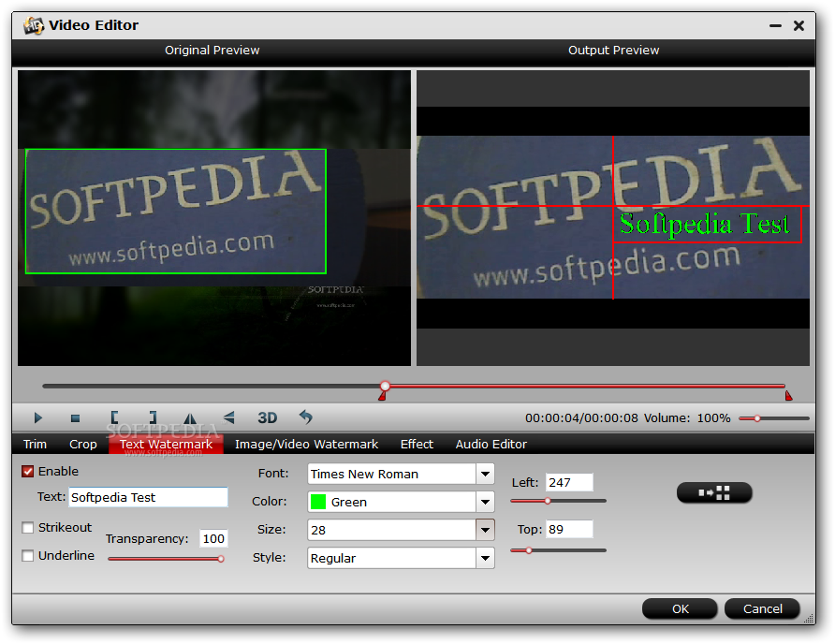Click the green color swatch
The image size is (835, 644).
point(318,502)
